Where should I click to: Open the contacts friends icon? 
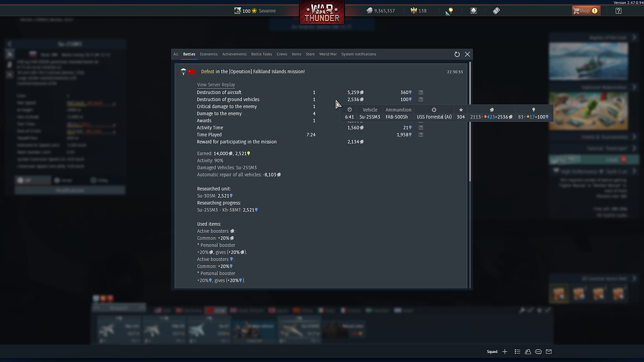(x=528, y=352)
